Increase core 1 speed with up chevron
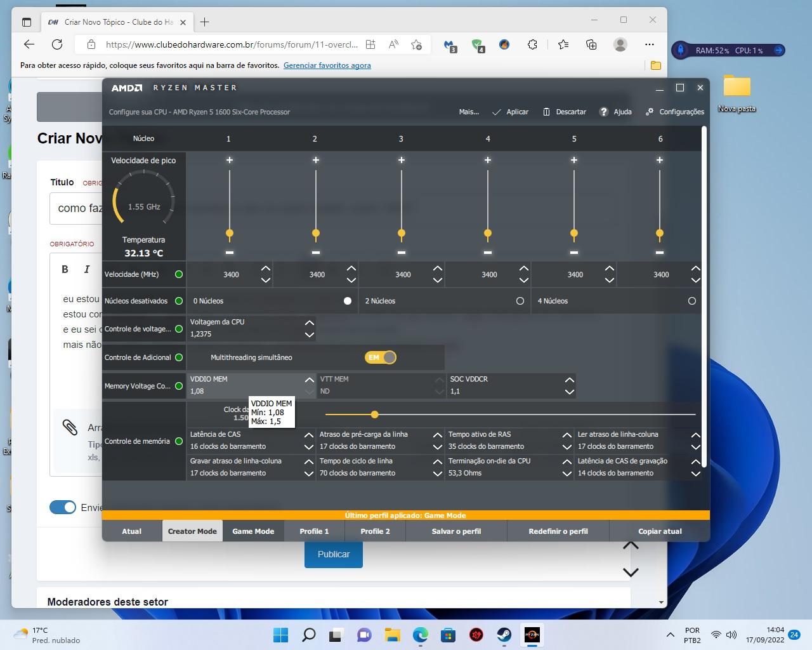The image size is (812, 650). (265, 269)
